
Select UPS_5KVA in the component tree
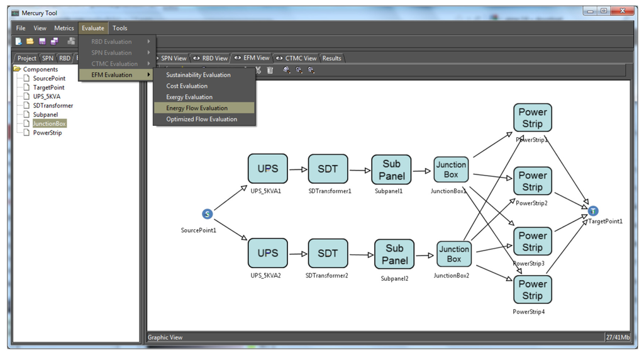coord(48,97)
